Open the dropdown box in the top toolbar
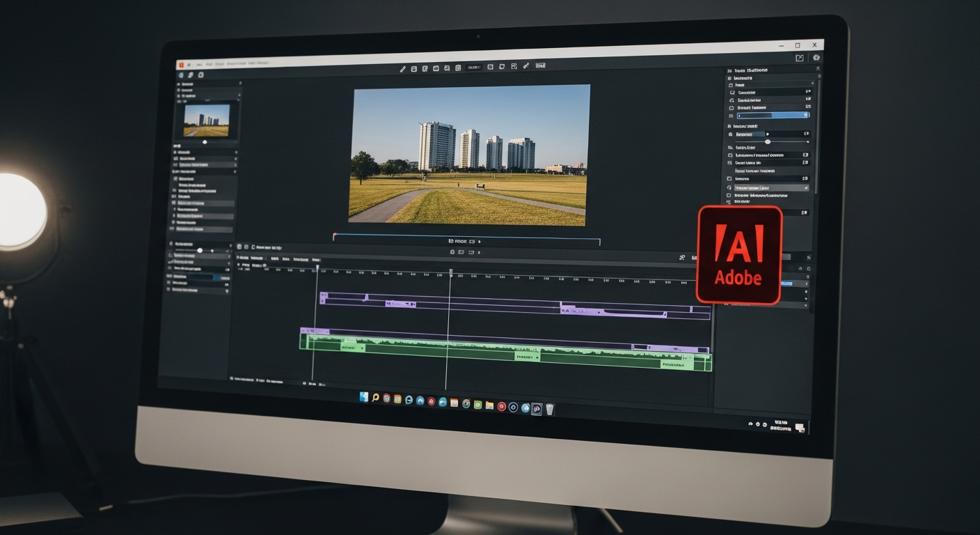Screen dimensions: 980x535 (473, 67)
